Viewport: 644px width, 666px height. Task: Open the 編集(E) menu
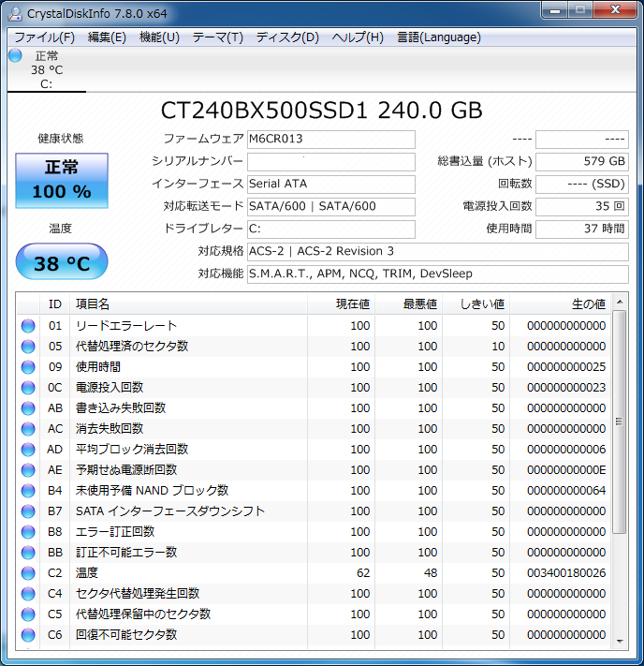pyautogui.click(x=107, y=37)
